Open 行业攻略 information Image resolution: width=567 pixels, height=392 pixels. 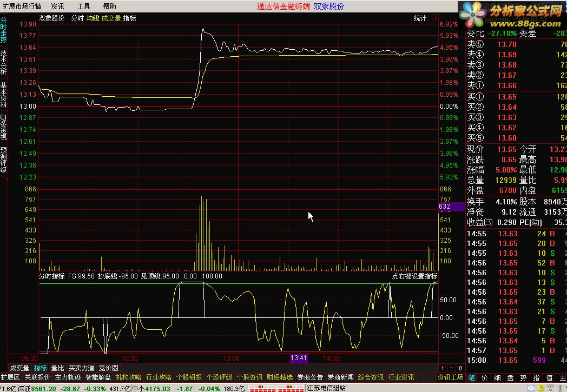(x=159, y=377)
